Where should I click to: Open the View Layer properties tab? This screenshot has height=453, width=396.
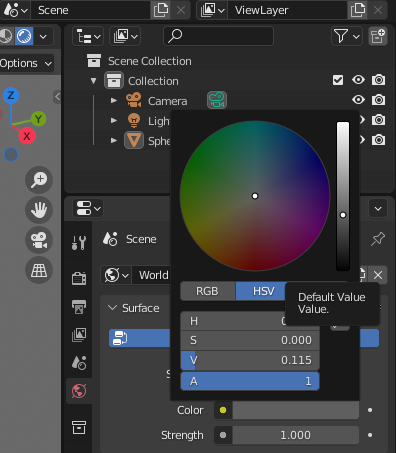79,335
